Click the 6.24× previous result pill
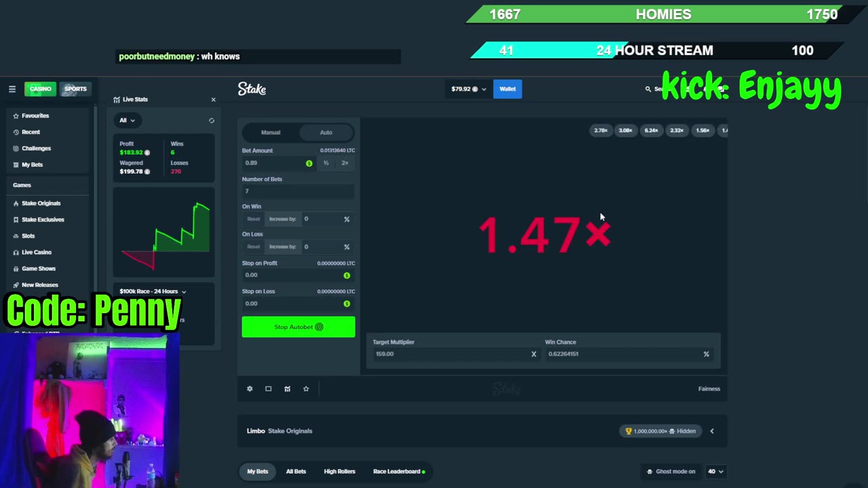 click(652, 130)
